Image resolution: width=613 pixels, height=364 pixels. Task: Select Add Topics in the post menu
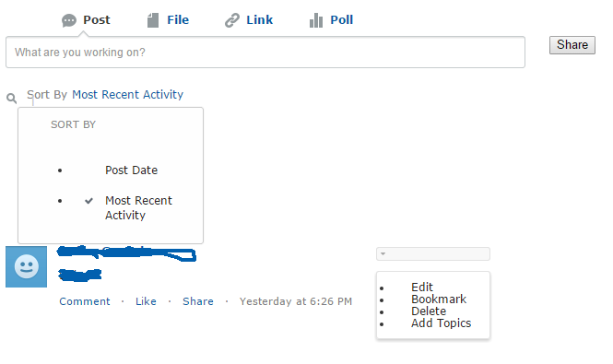[441, 323]
